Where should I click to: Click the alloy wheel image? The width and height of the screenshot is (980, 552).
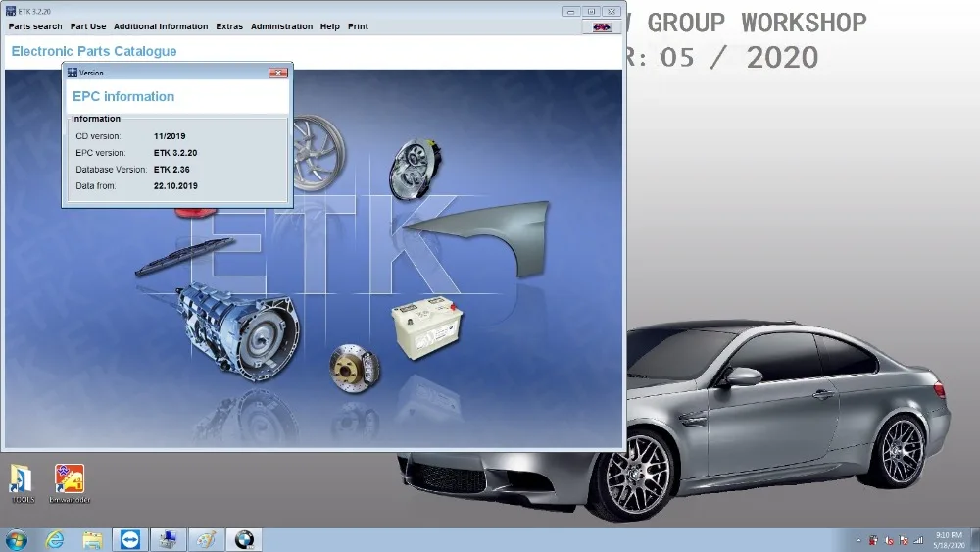click(318, 153)
